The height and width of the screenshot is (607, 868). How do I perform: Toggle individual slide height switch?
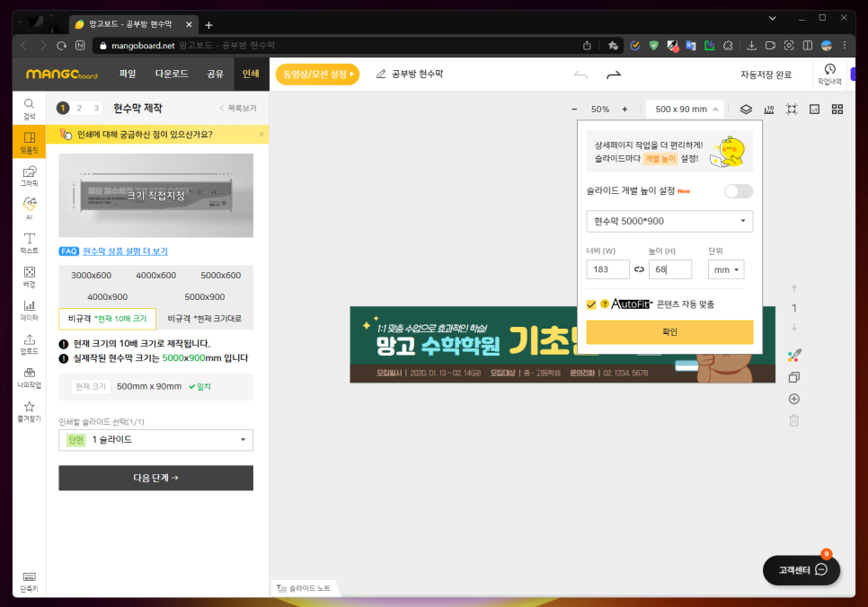point(739,191)
